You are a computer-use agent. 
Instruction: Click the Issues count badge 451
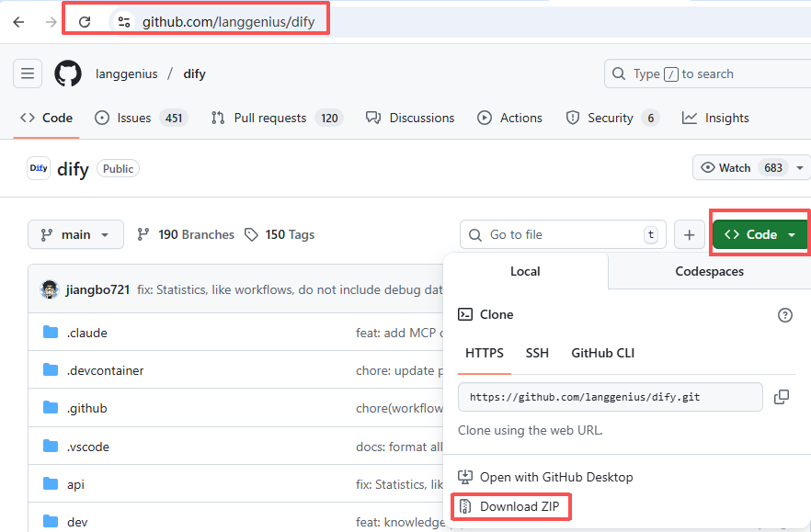[174, 119]
